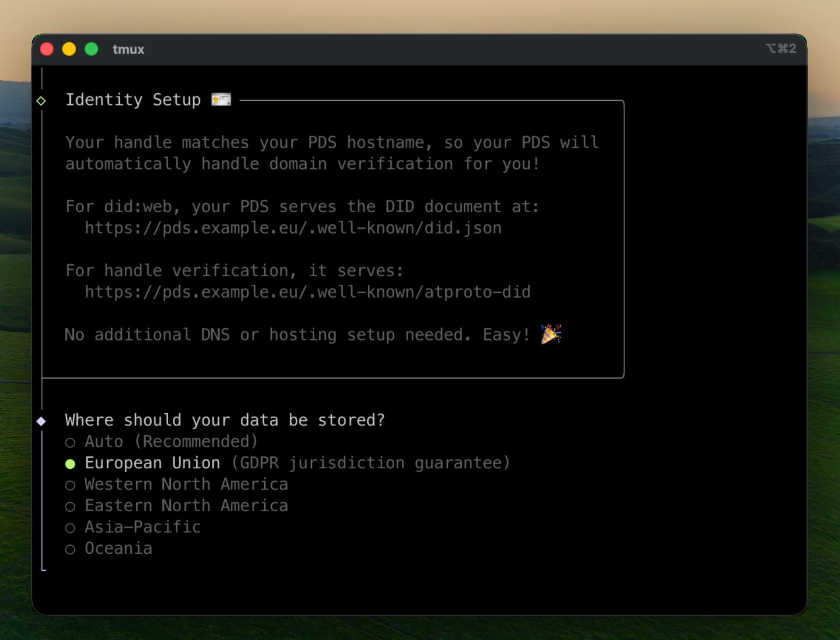Close the tmux terminal window
This screenshot has height=640, width=840.
pyautogui.click(x=47, y=49)
